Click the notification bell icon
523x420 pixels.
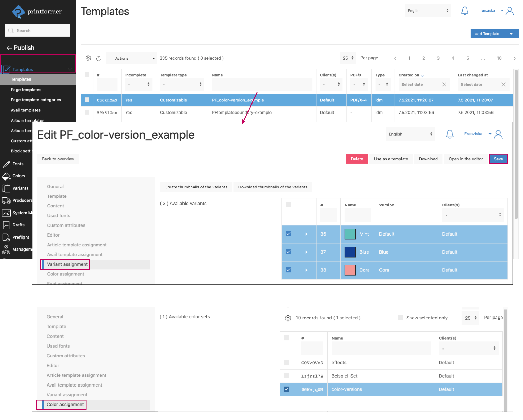[x=465, y=11]
